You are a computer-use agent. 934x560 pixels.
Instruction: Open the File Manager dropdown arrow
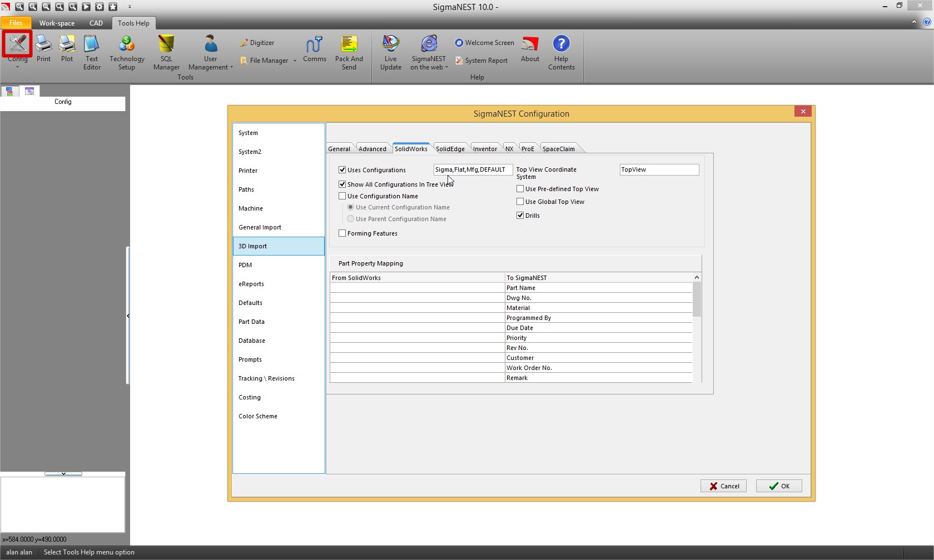pos(295,61)
